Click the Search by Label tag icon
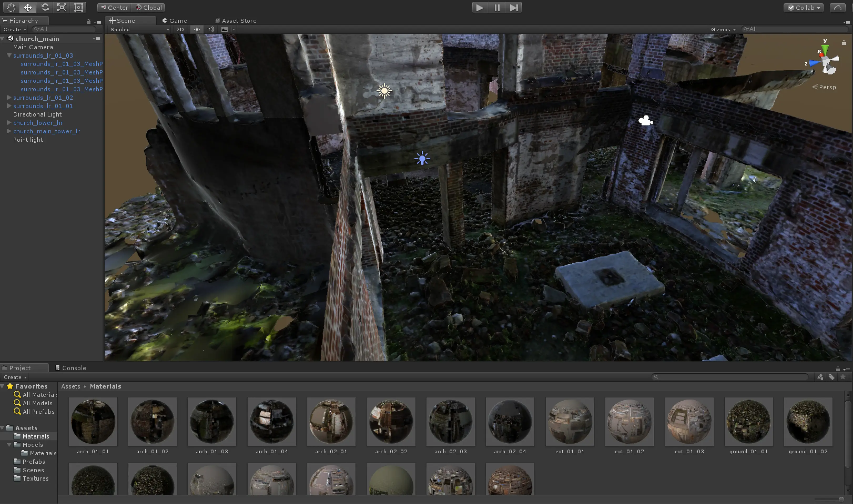Viewport: 853px width, 504px height. (831, 377)
